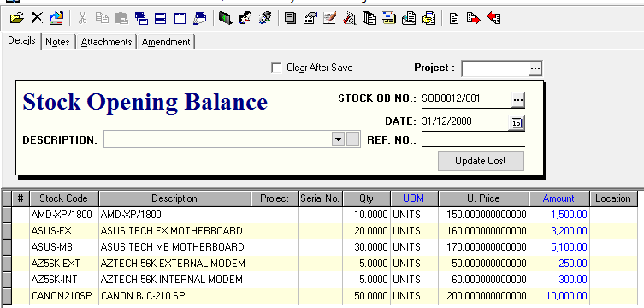644x308 pixels.
Task: Switch to the Attachments tab
Action: tap(106, 42)
